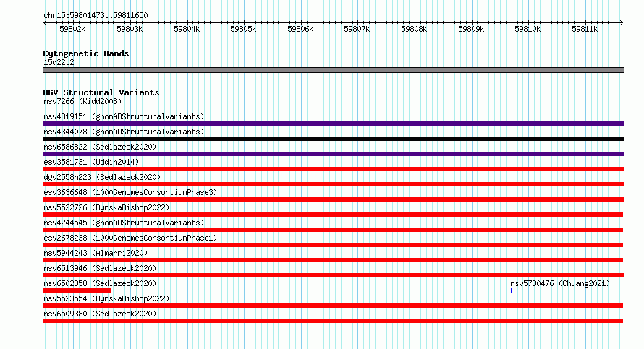
Task: Click the red nsv6509380 variant bar
Action: [x=333, y=321]
